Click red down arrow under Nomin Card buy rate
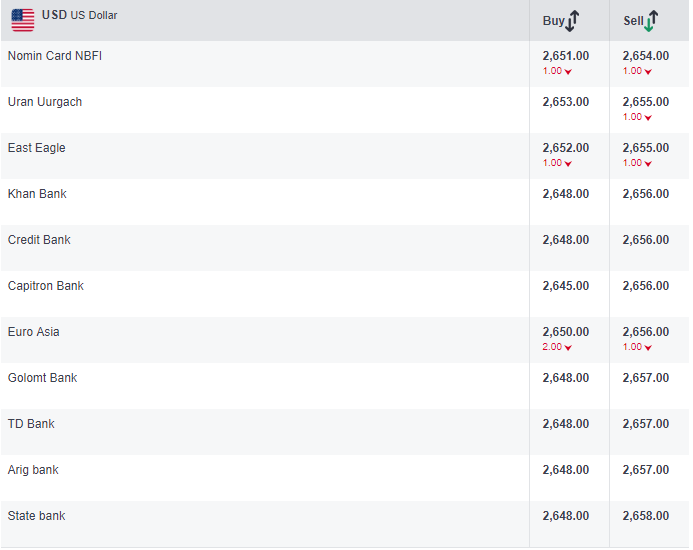693x550 pixels. [x=568, y=72]
